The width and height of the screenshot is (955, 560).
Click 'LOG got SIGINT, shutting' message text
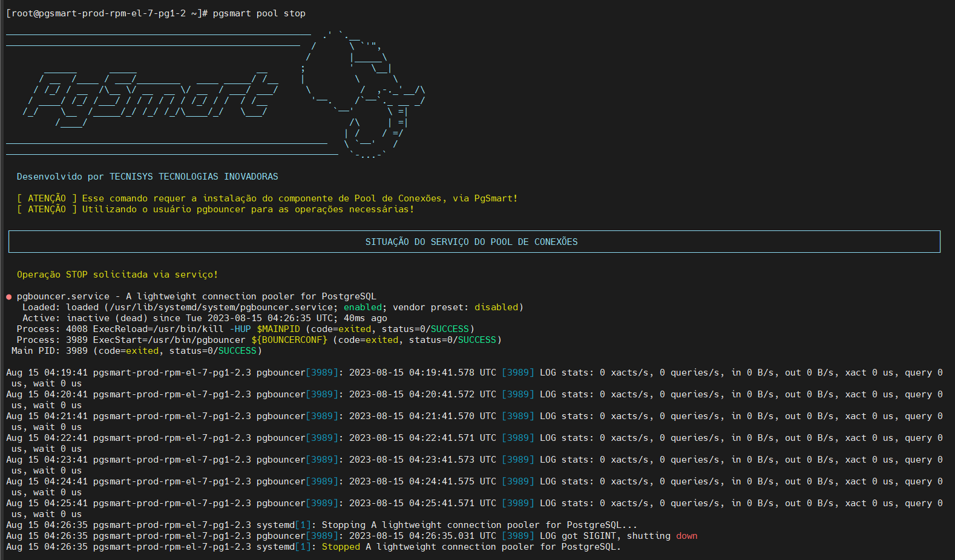pyautogui.click(x=605, y=536)
